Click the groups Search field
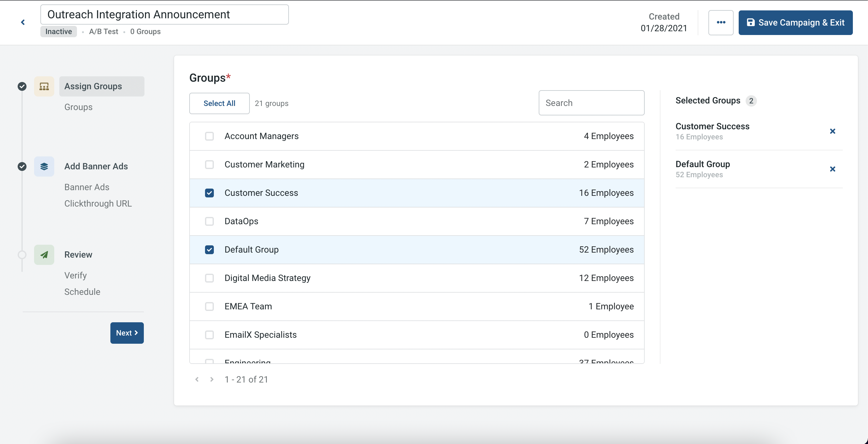Viewport: 868px width, 444px height. coord(591,103)
